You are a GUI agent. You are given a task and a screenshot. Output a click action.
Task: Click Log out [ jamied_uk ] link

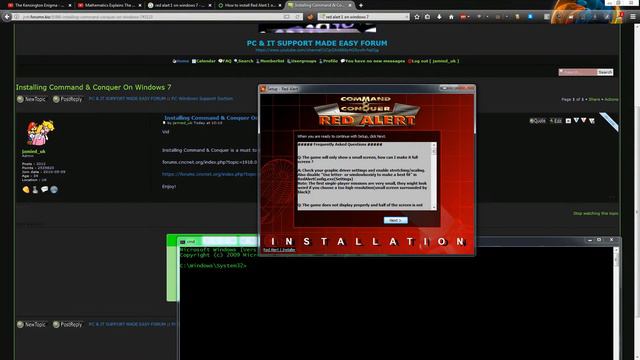coord(433,61)
